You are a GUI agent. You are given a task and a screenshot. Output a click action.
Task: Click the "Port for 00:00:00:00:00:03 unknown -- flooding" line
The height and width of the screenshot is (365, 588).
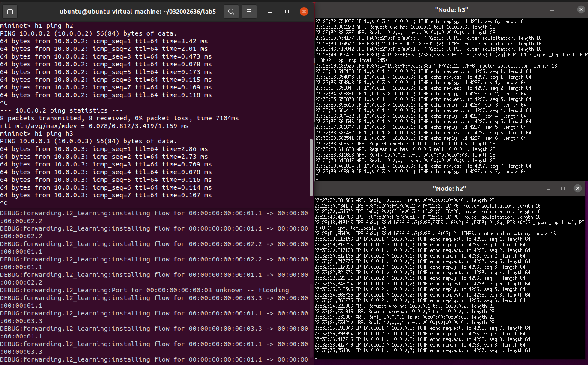(144, 290)
